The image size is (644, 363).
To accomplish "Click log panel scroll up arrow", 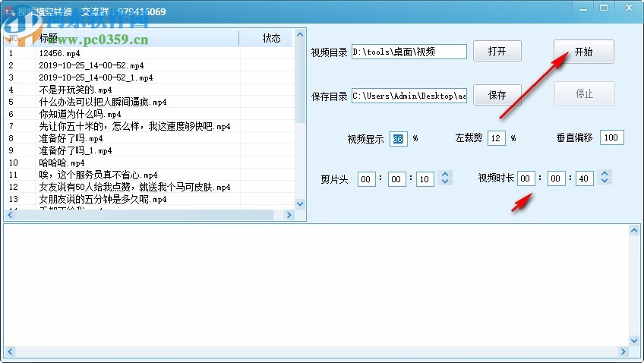I will 634,230.
